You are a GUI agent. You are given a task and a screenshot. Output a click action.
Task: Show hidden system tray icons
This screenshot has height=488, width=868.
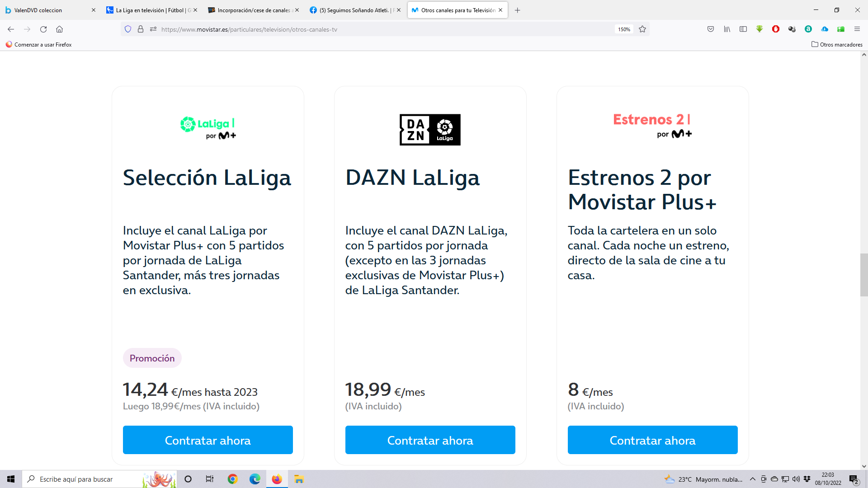click(753, 479)
